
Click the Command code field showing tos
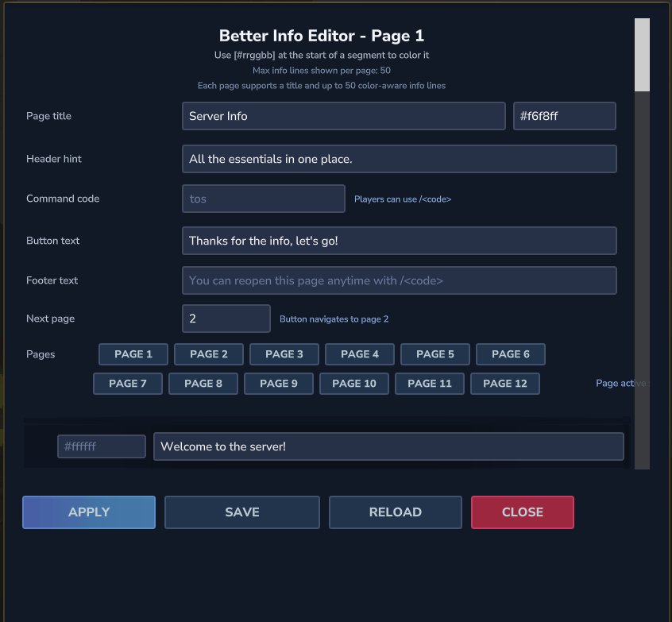(264, 199)
